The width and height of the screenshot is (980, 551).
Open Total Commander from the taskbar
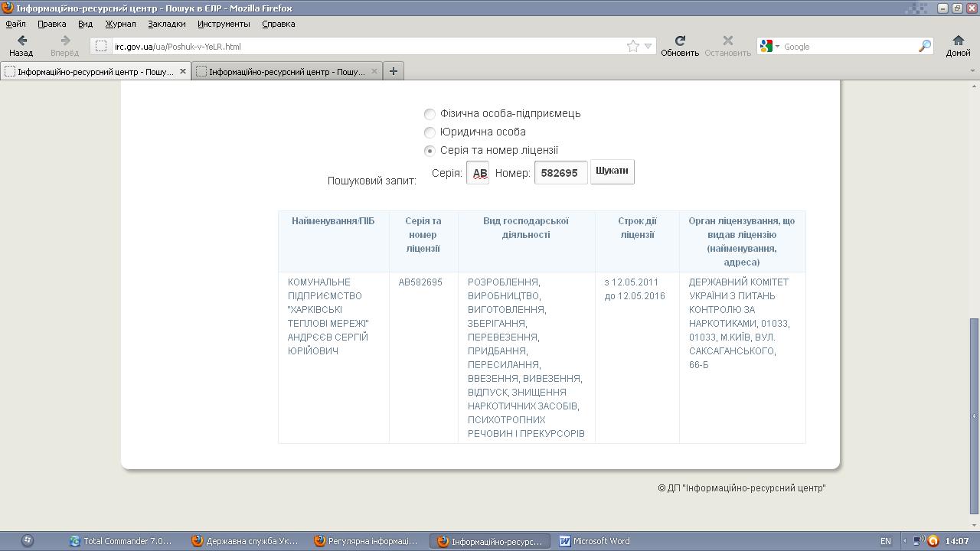click(x=121, y=541)
